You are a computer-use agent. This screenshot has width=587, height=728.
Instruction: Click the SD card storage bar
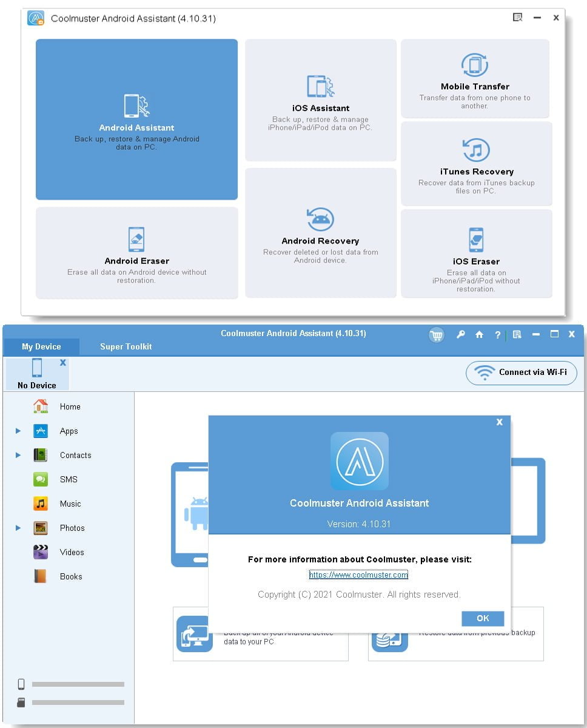(78, 703)
